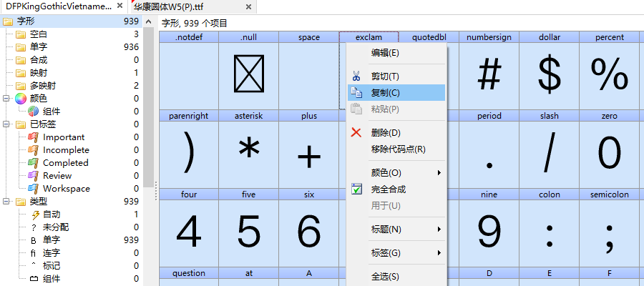Choose 编辑(E) from the context menu
644x286 pixels.
385,53
